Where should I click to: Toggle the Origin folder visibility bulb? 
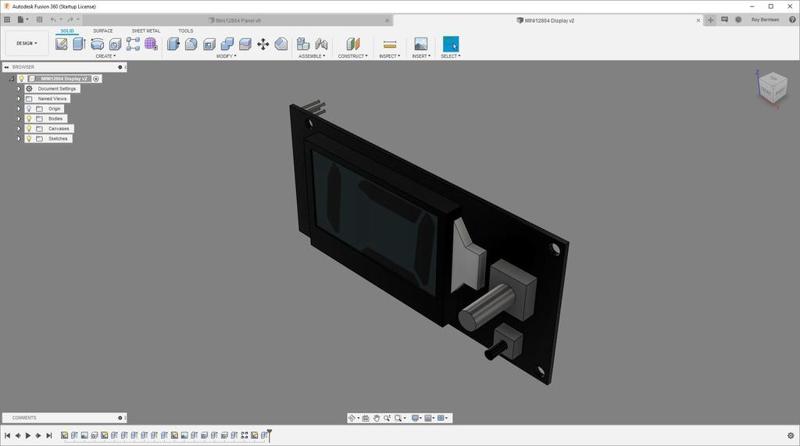(x=29, y=109)
